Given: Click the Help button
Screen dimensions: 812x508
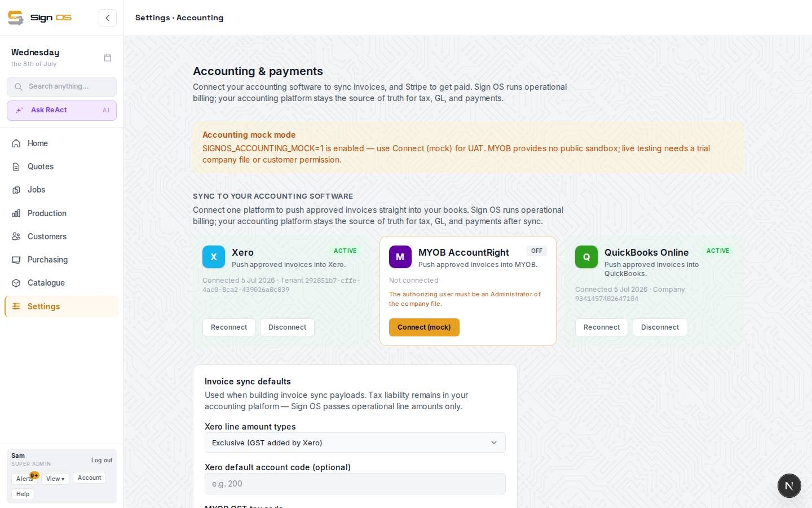Looking at the screenshot, I should click(23, 494).
